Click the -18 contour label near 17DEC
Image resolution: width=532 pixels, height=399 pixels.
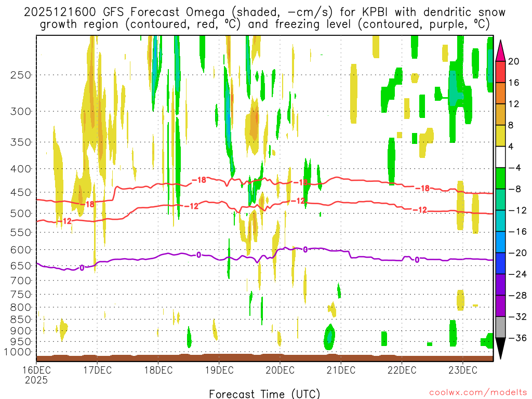[87, 204]
